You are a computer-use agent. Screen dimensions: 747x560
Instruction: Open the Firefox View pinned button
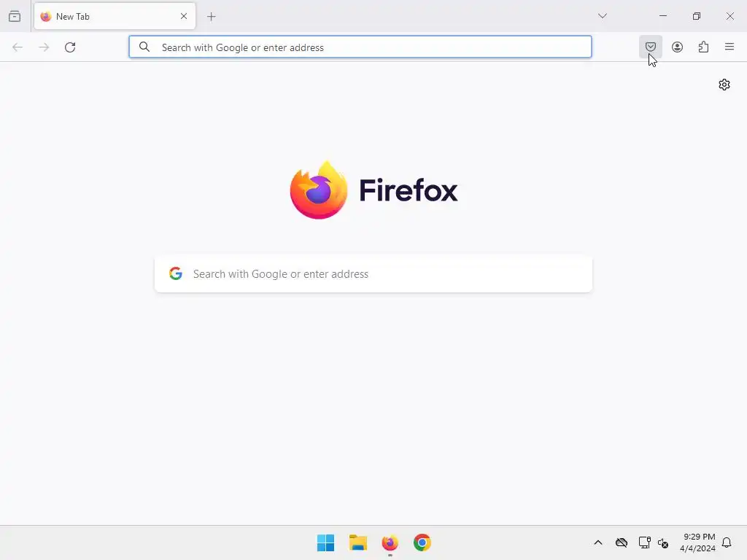15,16
